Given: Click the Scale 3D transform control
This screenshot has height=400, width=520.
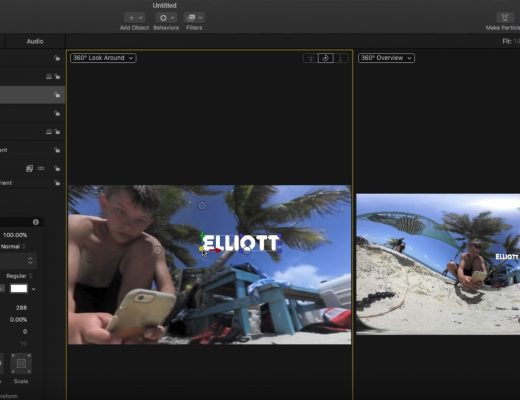Looking at the screenshot, I should [21, 364].
